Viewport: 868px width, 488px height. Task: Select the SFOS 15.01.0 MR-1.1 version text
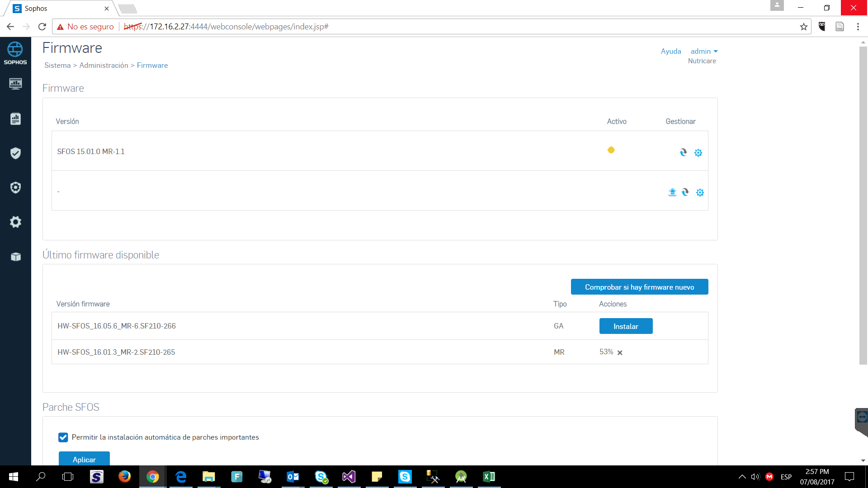pos(90,152)
